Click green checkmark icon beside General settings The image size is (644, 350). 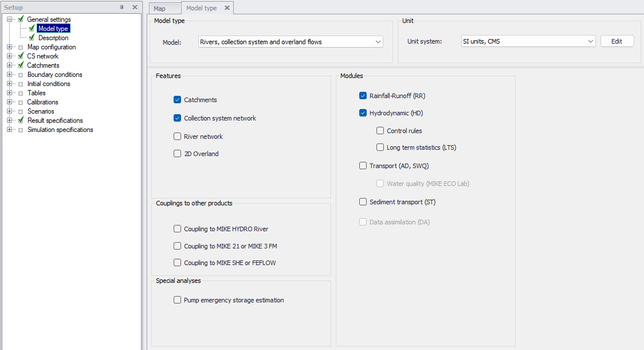pyautogui.click(x=21, y=19)
